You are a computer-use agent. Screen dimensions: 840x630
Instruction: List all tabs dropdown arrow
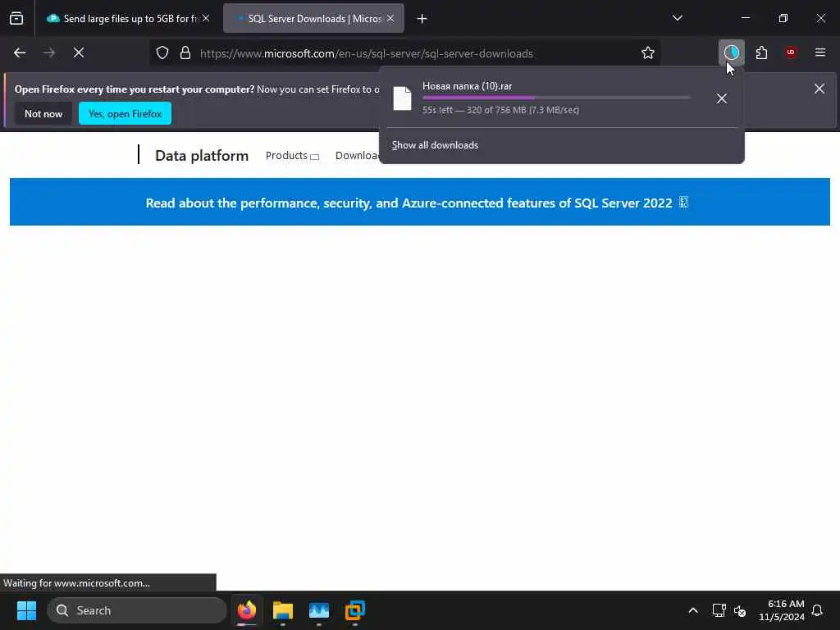coord(677,18)
